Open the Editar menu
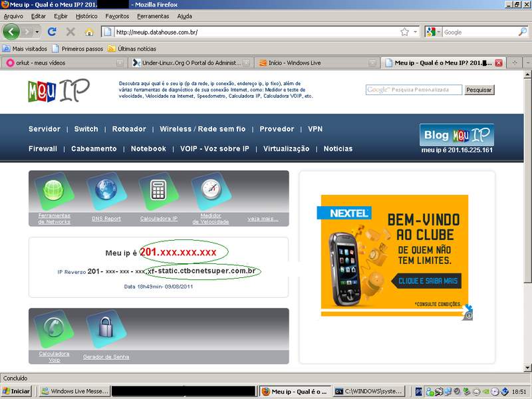 (x=39, y=16)
